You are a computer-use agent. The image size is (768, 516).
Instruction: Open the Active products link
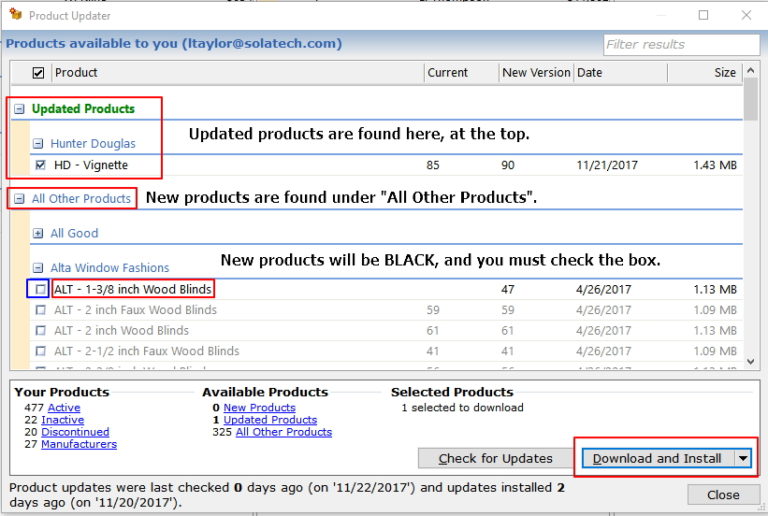pyautogui.click(x=64, y=407)
